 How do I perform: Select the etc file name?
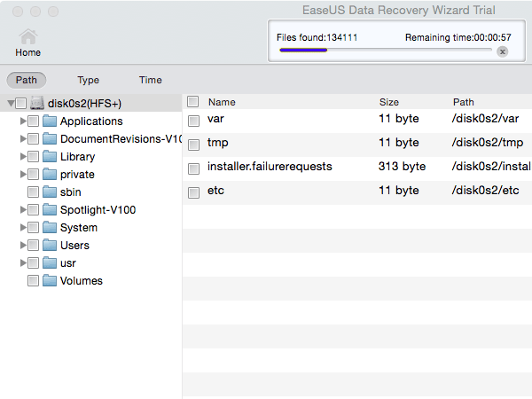pyautogui.click(x=215, y=191)
